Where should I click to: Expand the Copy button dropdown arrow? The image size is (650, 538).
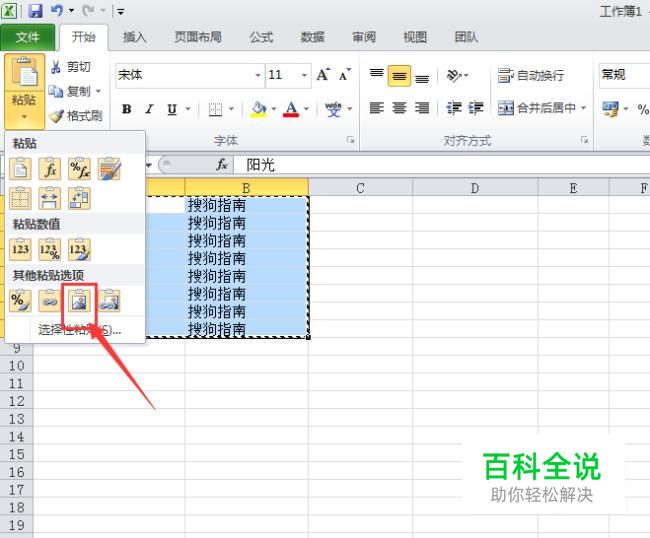(x=98, y=91)
